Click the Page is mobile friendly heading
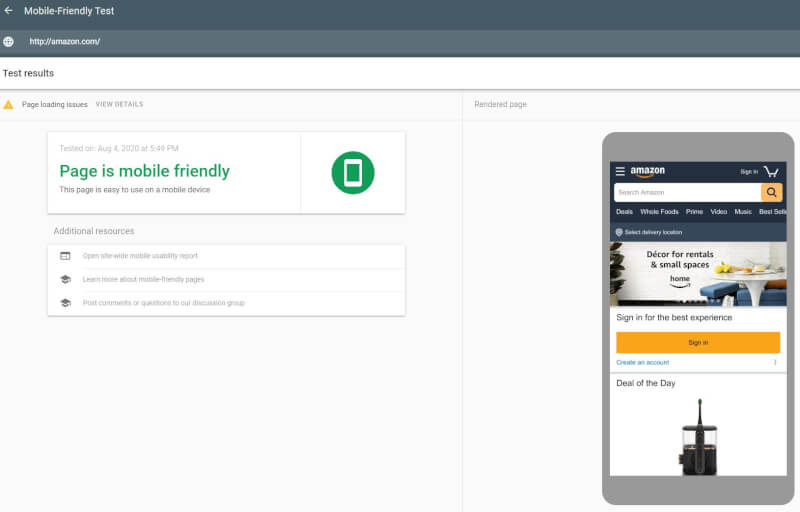800x512 pixels. pos(144,171)
